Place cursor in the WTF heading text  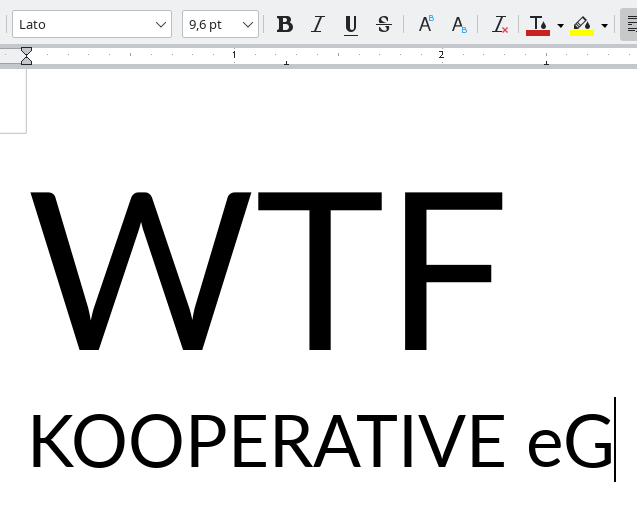coord(266,270)
